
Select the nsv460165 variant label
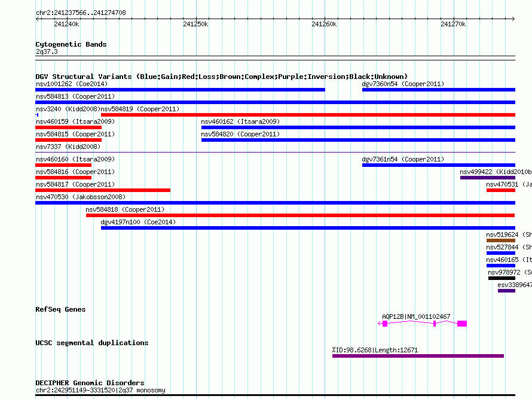[509, 260]
